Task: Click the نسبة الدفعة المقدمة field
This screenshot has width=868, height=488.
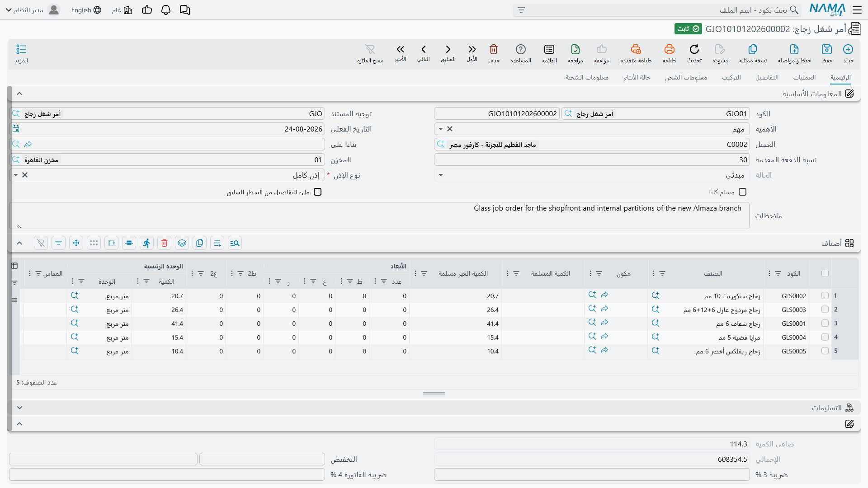Action: point(592,160)
